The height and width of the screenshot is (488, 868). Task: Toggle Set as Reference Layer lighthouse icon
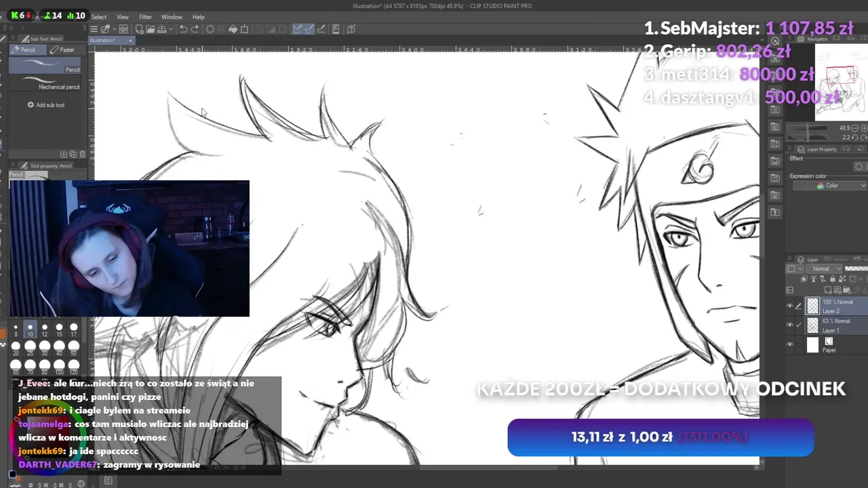[814, 279]
